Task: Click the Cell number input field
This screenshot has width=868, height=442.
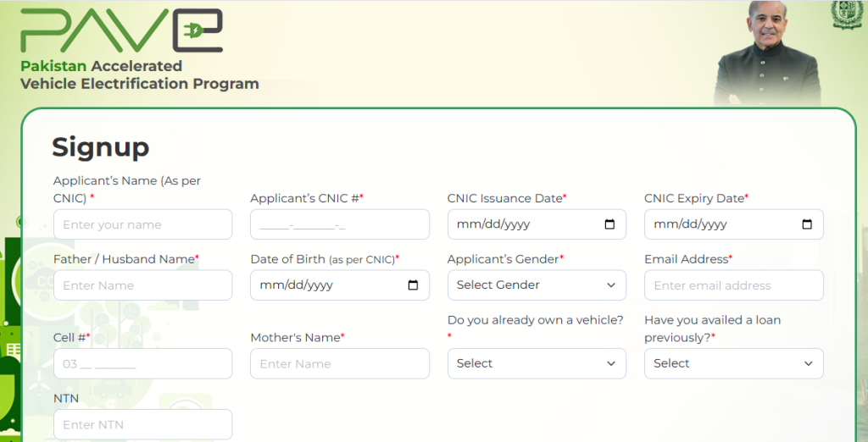Action: (x=142, y=363)
